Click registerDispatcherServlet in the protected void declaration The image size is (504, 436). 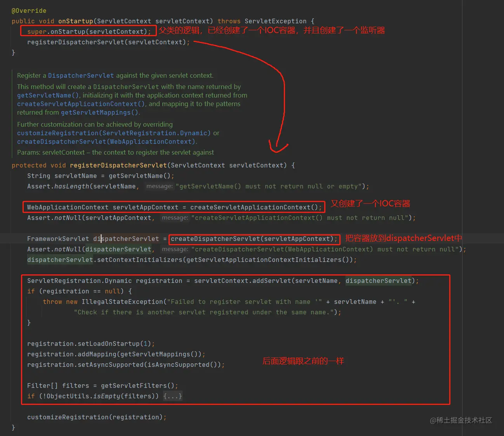118,165
